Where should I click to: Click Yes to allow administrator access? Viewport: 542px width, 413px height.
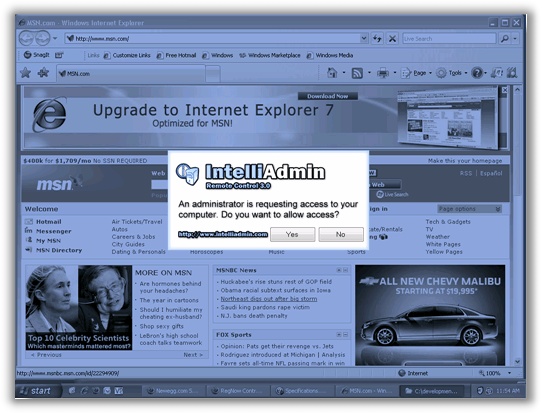tap(292, 234)
